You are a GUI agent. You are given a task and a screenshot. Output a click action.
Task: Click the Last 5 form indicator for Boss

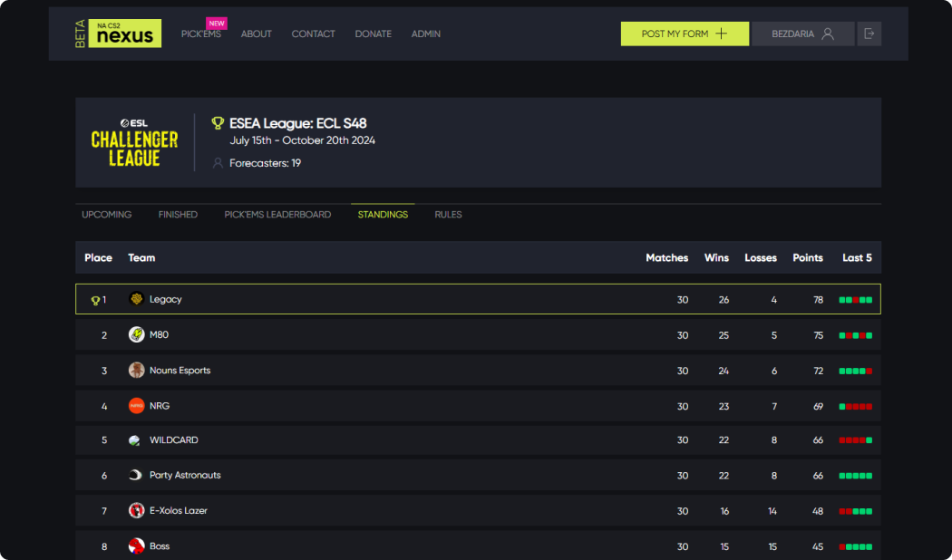pos(856,546)
